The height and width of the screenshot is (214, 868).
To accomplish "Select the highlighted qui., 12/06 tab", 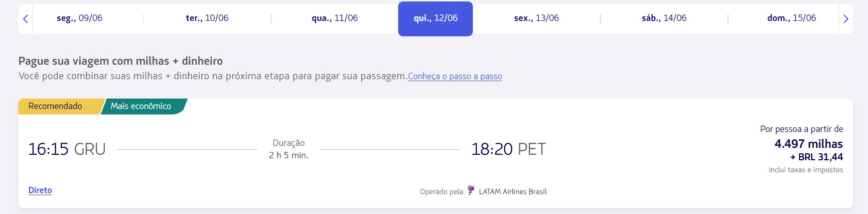I will point(435,18).
